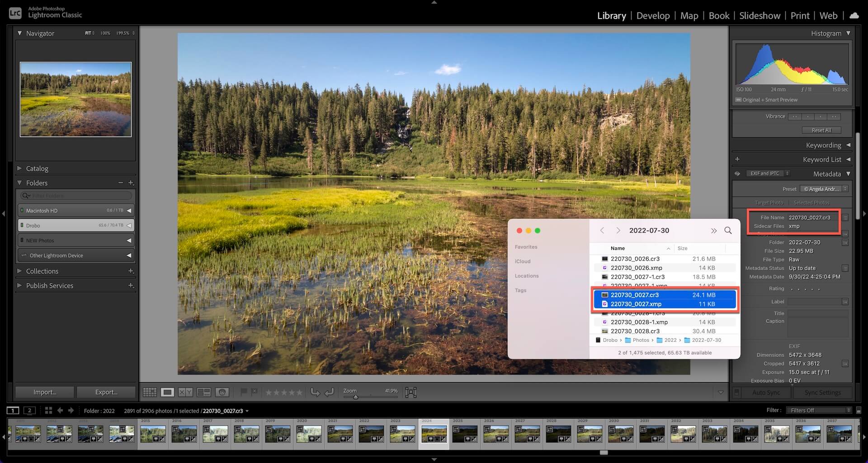Open People view face icon
The height and width of the screenshot is (463, 868).
222,392
